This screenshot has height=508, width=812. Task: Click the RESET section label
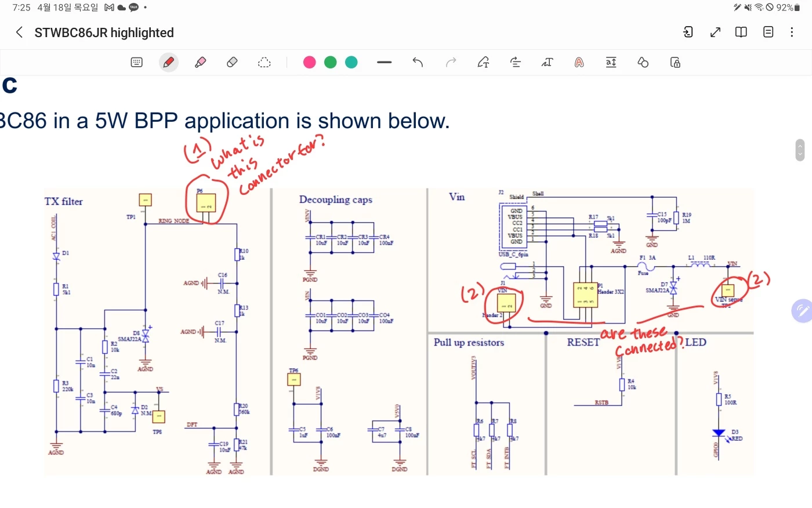click(x=583, y=342)
